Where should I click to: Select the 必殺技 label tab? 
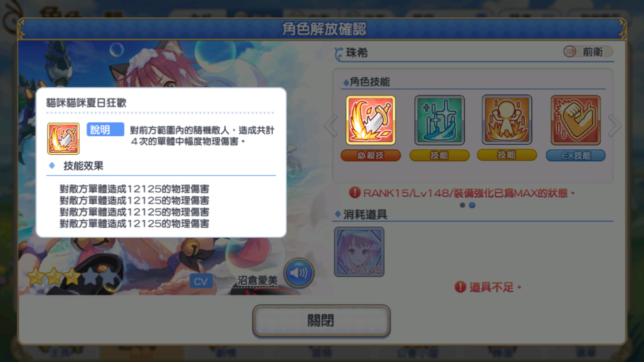[x=370, y=155]
